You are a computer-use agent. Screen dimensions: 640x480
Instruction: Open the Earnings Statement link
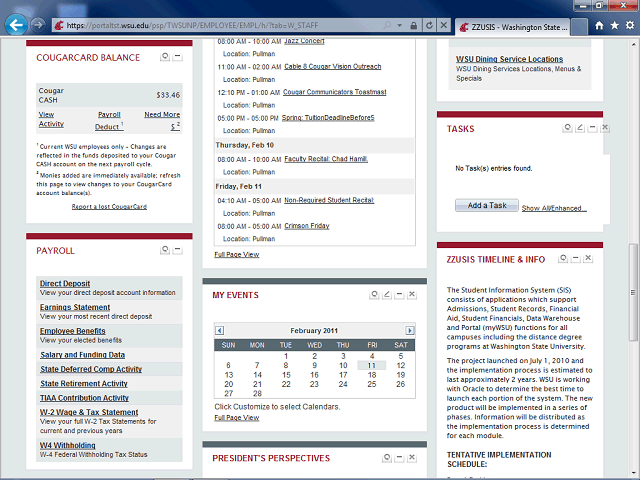(75, 307)
